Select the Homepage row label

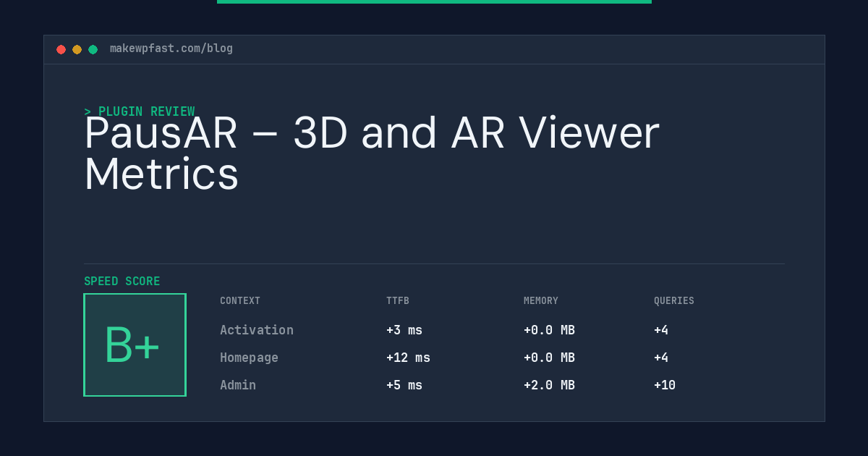pyautogui.click(x=249, y=358)
